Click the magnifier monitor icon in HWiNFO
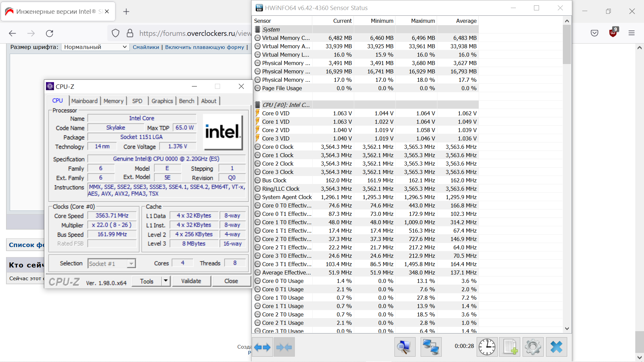The image size is (644, 362). 405,347
